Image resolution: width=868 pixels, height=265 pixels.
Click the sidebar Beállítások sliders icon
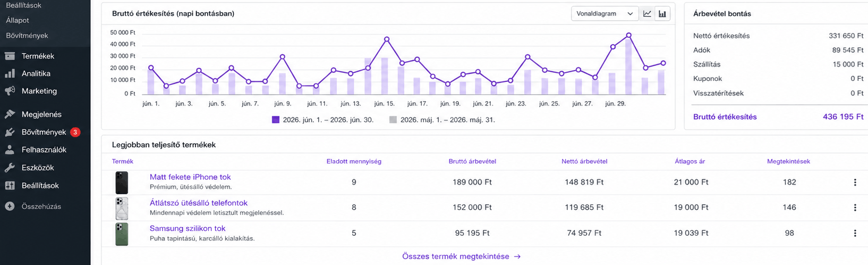click(10, 186)
